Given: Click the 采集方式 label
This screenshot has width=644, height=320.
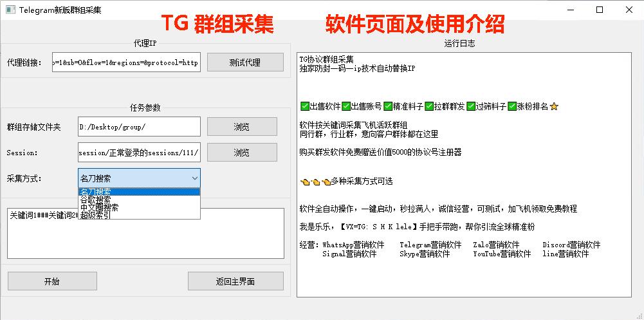Looking at the screenshot, I should (24, 178).
